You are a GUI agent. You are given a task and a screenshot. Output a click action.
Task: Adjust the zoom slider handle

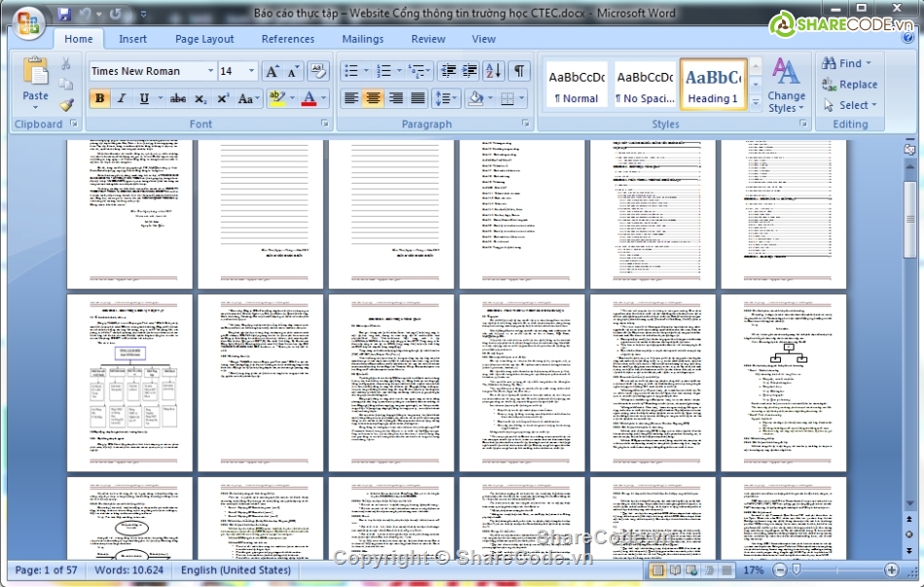pos(797,570)
